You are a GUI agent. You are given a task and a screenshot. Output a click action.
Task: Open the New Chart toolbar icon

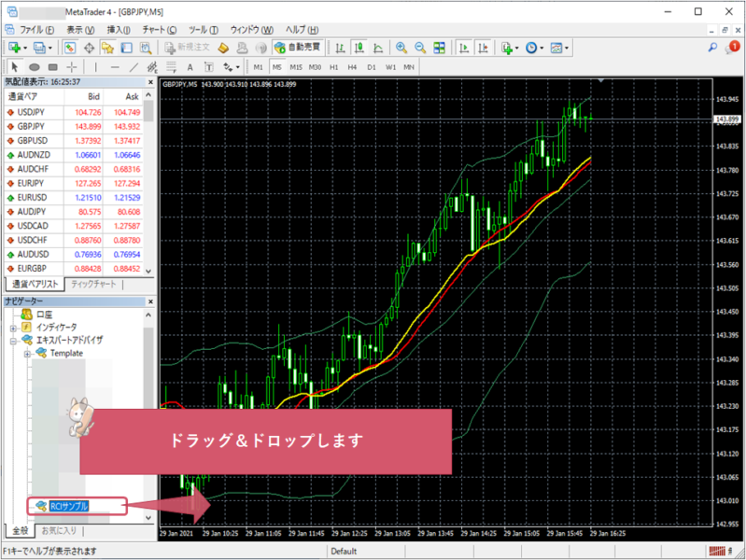point(14,48)
